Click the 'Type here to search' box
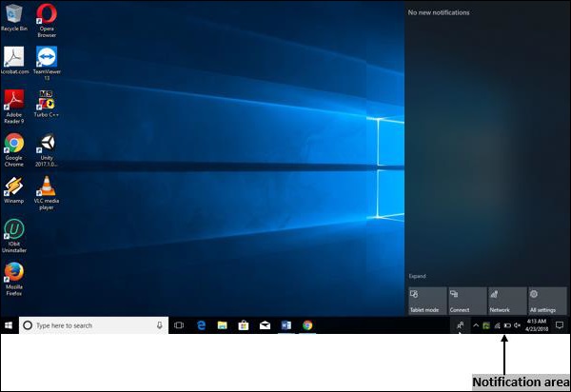The height and width of the screenshot is (392, 571). pos(90,325)
